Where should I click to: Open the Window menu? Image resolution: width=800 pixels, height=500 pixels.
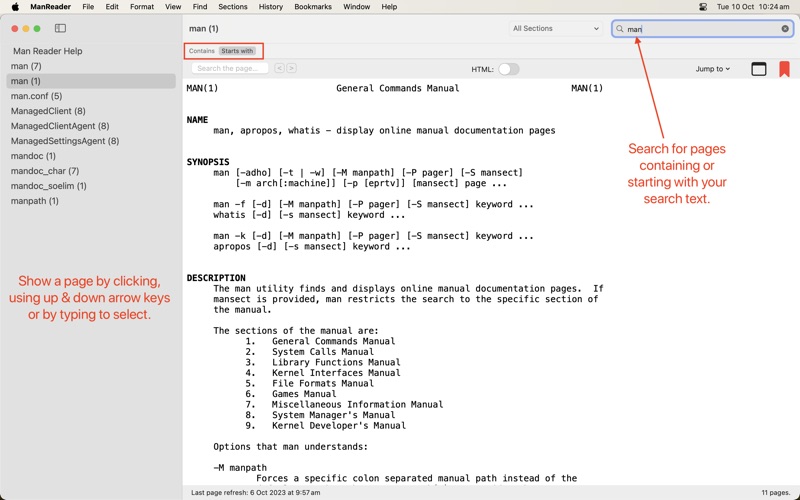tap(356, 7)
